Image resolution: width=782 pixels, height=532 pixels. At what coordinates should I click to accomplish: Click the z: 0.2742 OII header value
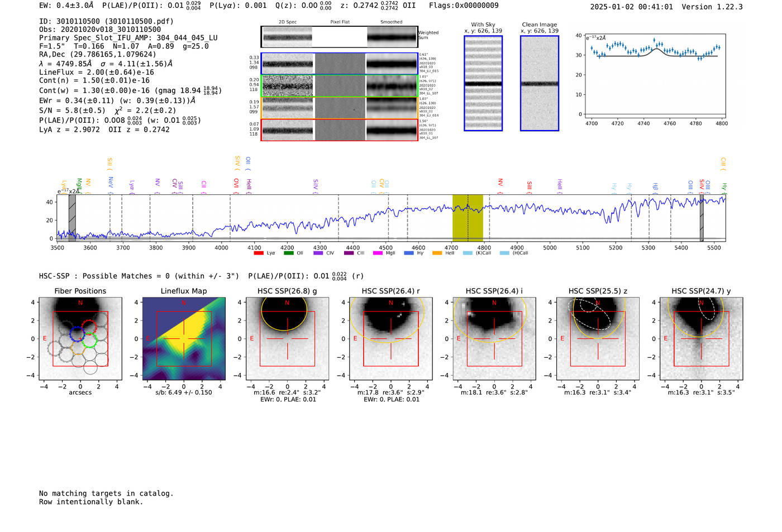tap(378, 6)
